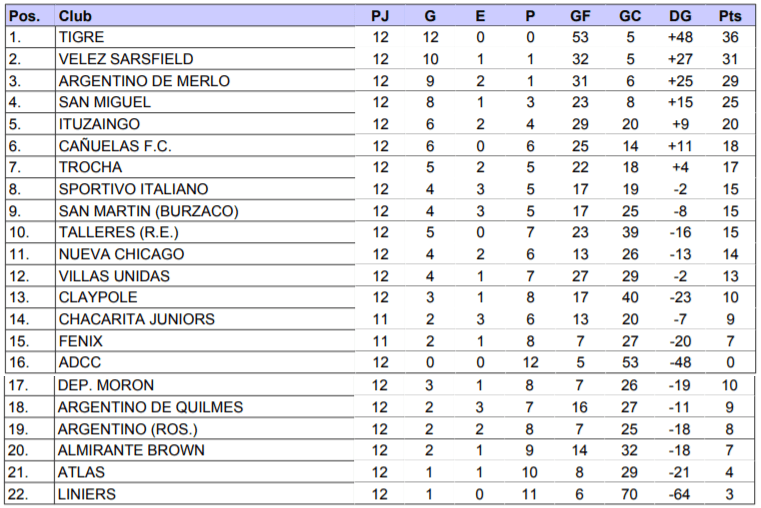Click TIGRE's +48 goal difference cell
Image resolution: width=761 pixels, height=508 pixels.
coord(680,37)
